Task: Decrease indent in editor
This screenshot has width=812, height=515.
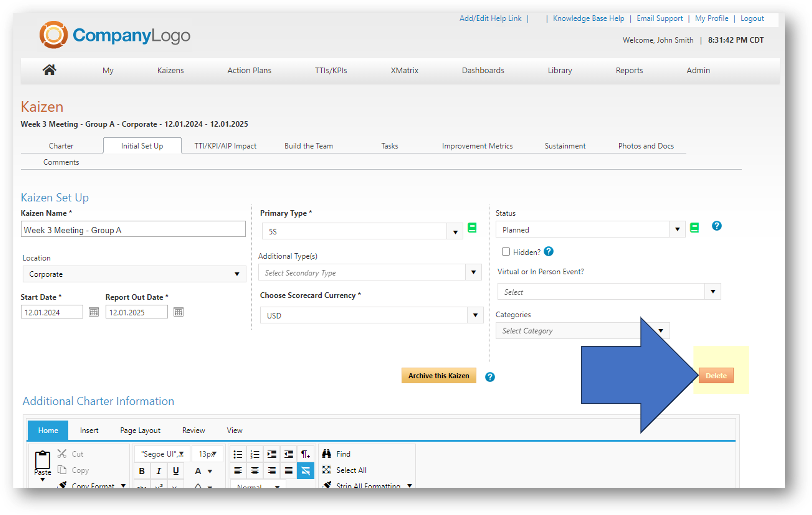Action: [x=289, y=454]
